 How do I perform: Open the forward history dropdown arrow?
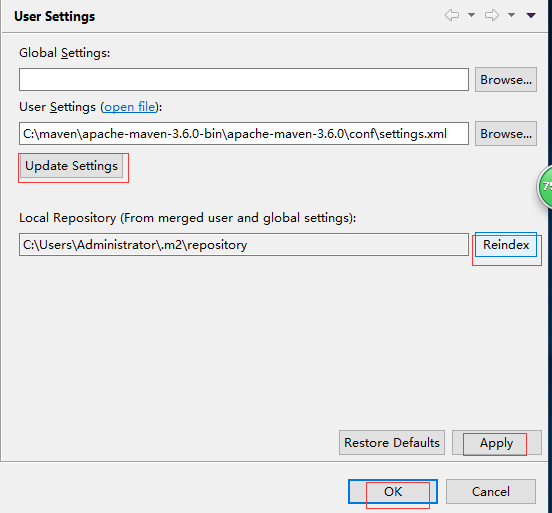[x=512, y=15]
